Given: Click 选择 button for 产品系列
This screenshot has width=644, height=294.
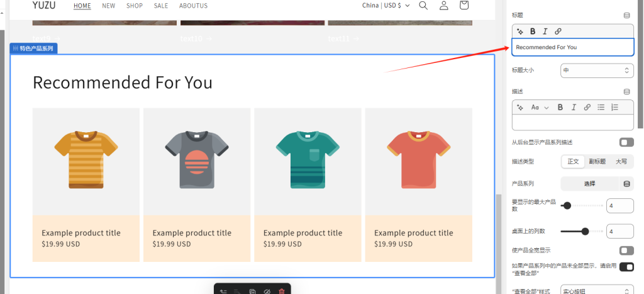Looking at the screenshot, I should pos(589,184).
